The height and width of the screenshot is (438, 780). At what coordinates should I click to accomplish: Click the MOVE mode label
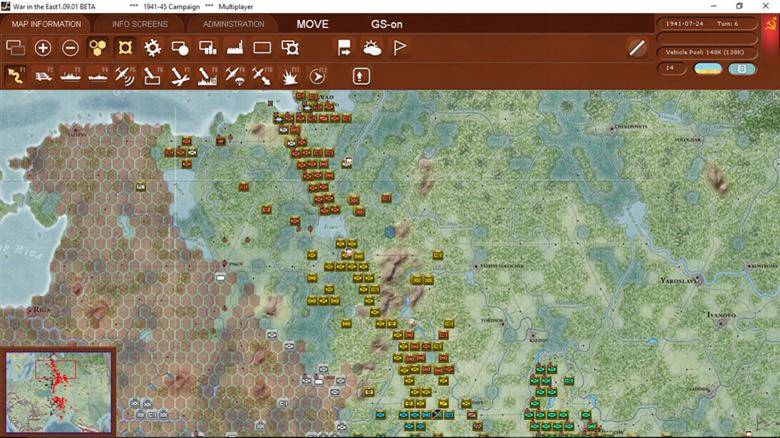tap(312, 24)
